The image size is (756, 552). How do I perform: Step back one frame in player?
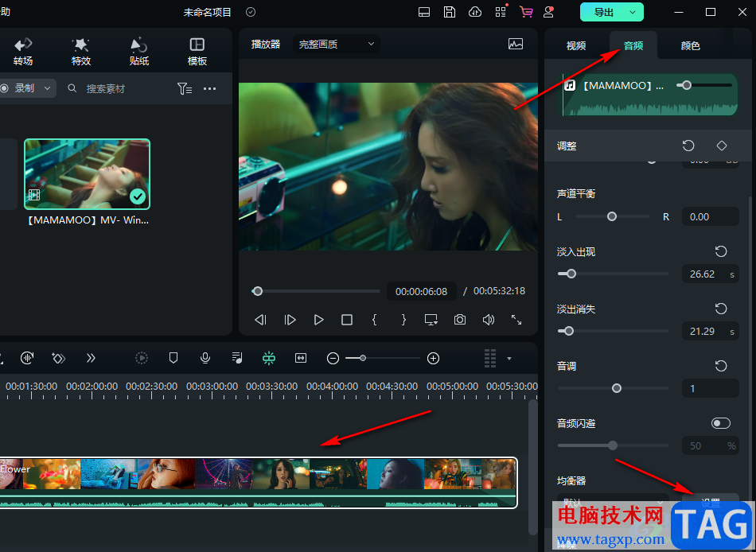(x=260, y=320)
